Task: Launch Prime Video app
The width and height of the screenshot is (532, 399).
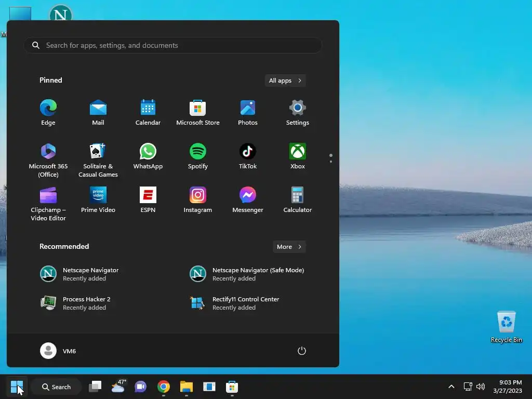Action: pyautogui.click(x=98, y=200)
